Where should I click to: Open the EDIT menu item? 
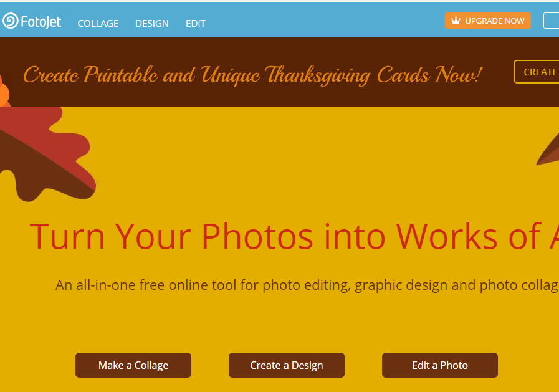(195, 24)
